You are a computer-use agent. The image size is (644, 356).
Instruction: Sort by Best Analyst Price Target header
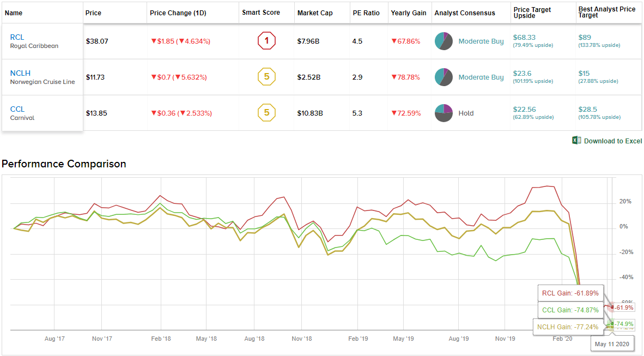click(x=606, y=12)
